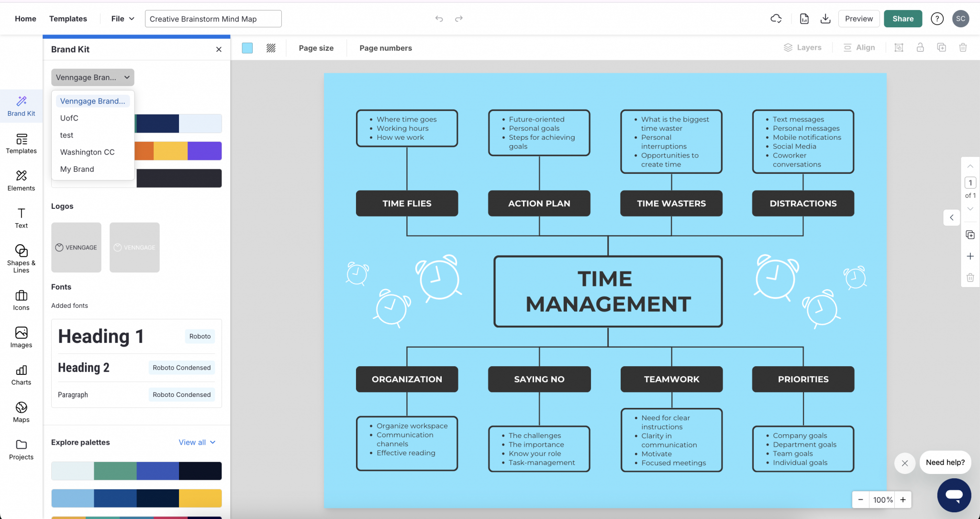Viewport: 980px width, 519px height.
Task: Open the Page numbers settings
Action: (x=385, y=48)
